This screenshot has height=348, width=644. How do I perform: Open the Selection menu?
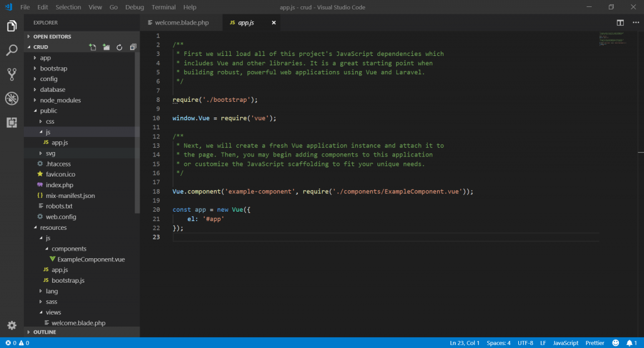(68, 7)
